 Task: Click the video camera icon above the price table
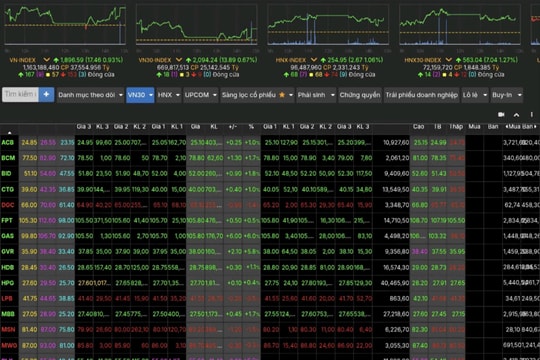(501, 115)
